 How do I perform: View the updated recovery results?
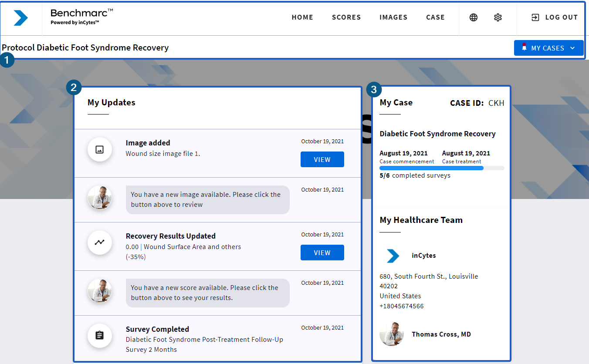pyautogui.click(x=322, y=253)
